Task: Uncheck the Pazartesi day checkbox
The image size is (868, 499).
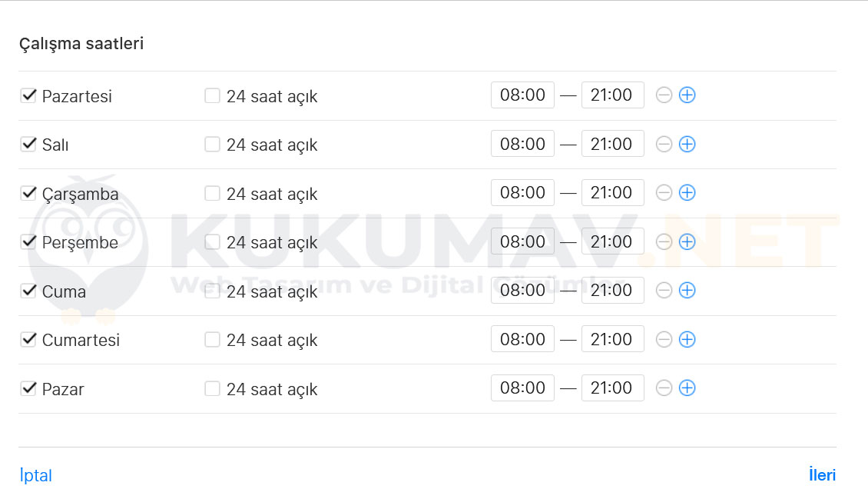Action: click(x=28, y=95)
